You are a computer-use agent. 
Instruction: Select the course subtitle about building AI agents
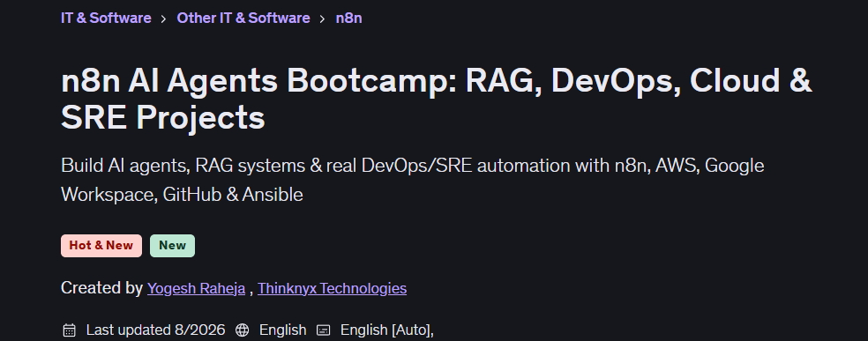click(x=413, y=180)
